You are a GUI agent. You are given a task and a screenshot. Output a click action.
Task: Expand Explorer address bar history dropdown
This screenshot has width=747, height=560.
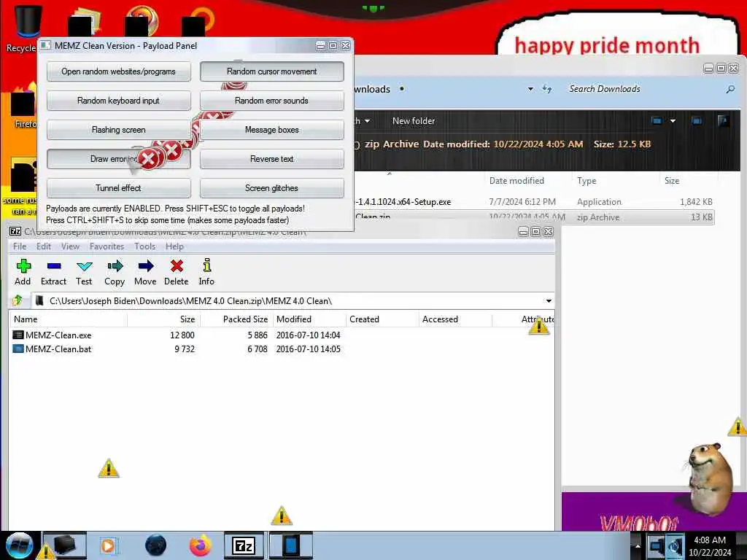tap(530, 89)
